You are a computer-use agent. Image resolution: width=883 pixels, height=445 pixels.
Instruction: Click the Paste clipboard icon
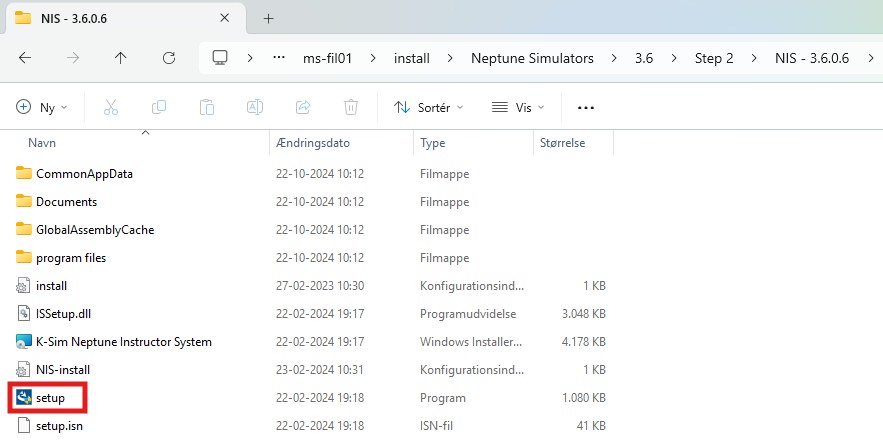click(x=207, y=107)
